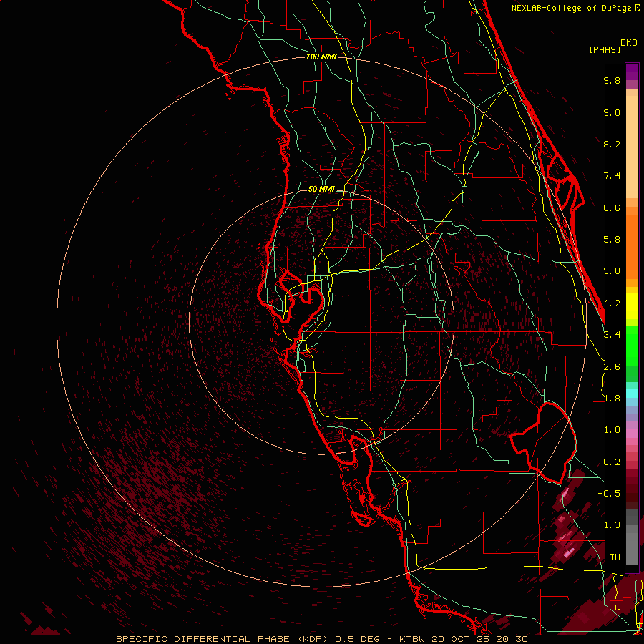644x644 pixels.
Task: Select the 9.8 value on the color scale
Action: coord(612,80)
